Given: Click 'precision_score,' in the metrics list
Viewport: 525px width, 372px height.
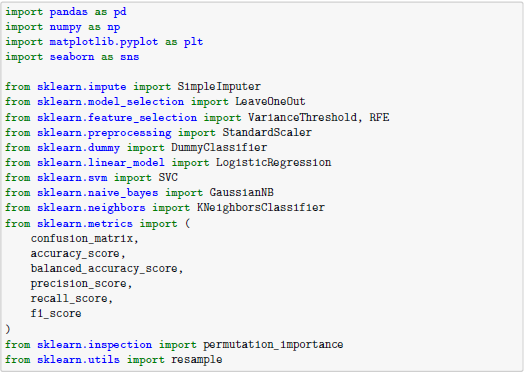Looking at the screenshot, I should pos(81,284).
